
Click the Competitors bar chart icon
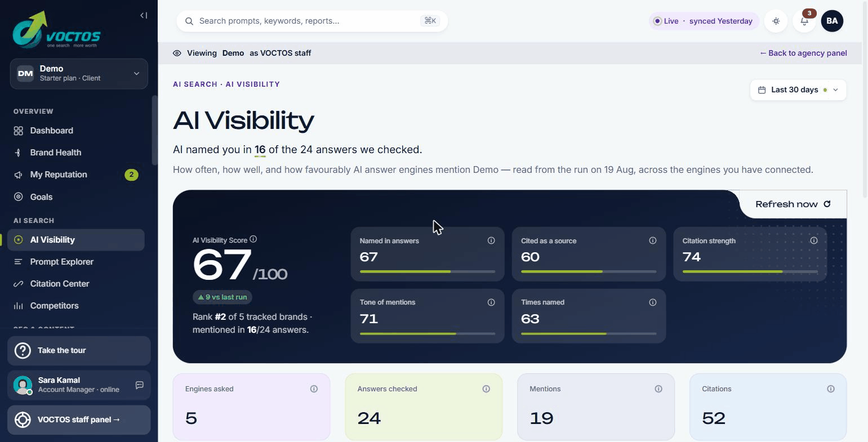coord(19,306)
